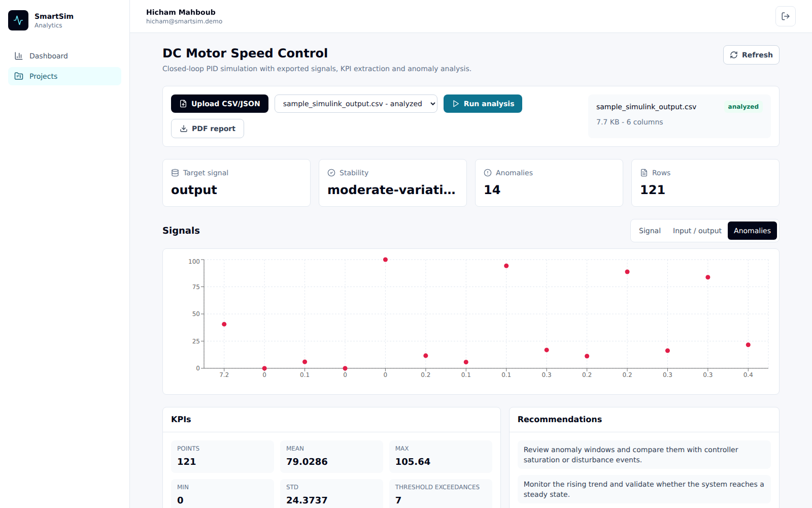This screenshot has height=508, width=812.
Task: Click the Target signal value output
Action: point(194,190)
